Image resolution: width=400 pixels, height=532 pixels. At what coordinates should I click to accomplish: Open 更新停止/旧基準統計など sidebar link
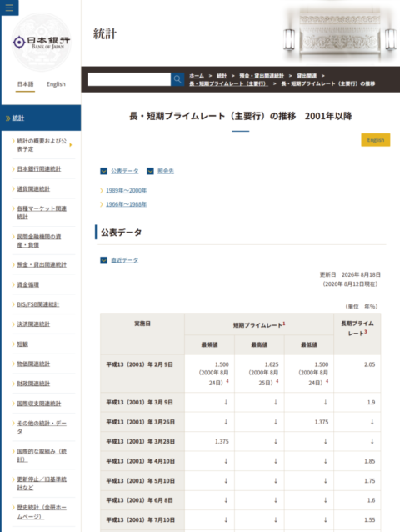pyautogui.click(x=42, y=484)
